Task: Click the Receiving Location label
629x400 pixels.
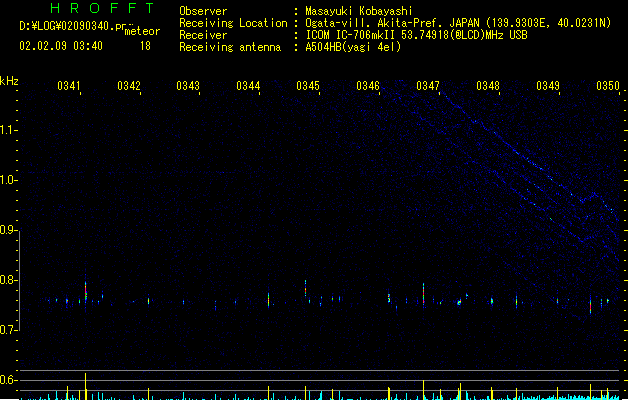Action: (x=233, y=23)
